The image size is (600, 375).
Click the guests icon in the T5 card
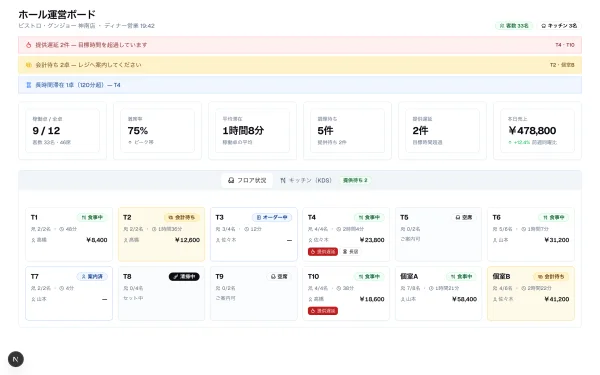pos(403,229)
